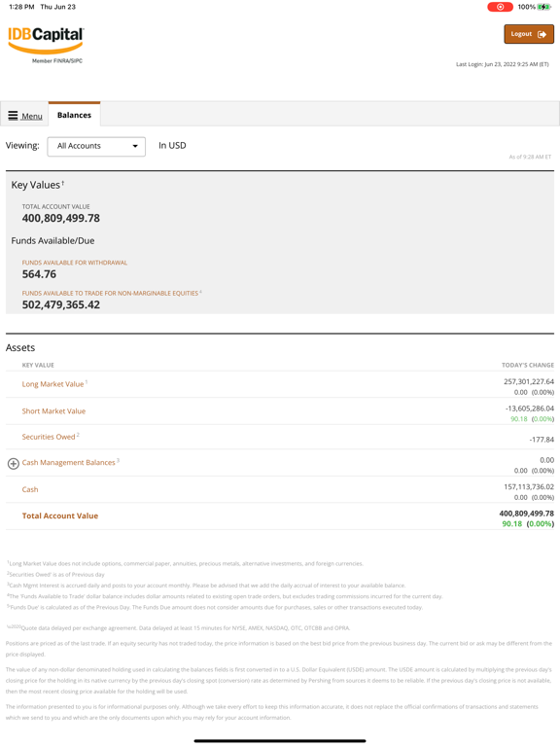Click the Funds Available/Due heading
Screen dimensions: 560x747
point(52,240)
